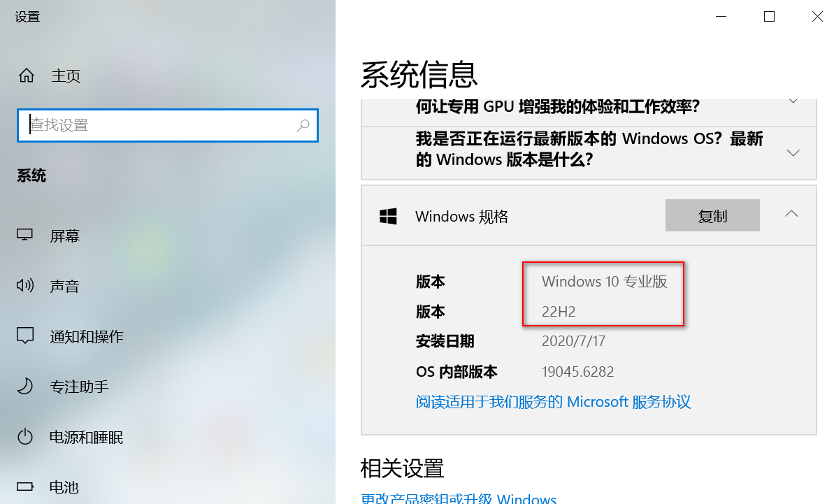
Task: Open the 屏幕 display monitor icon
Action: 25,235
